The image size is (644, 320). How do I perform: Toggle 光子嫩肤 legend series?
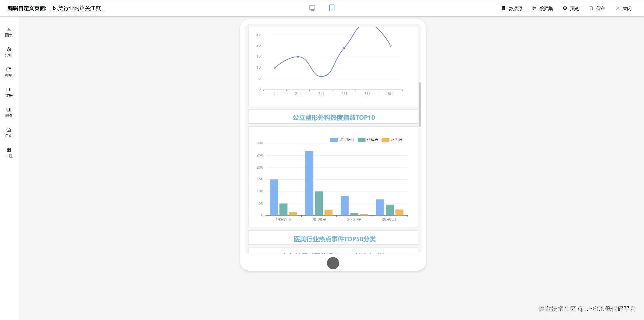point(342,140)
